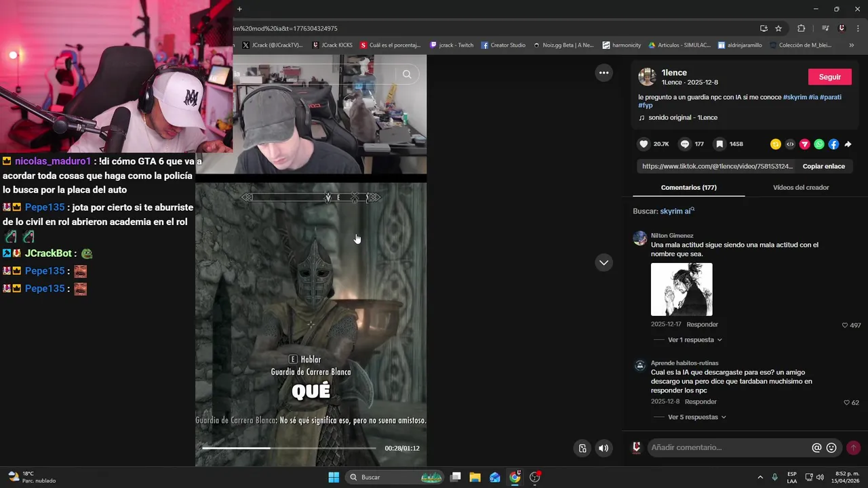The width and height of the screenshot is (868, 488).
Task: Open taskbar clock showing 8:52 p. m.
Action: coord(847,477)
